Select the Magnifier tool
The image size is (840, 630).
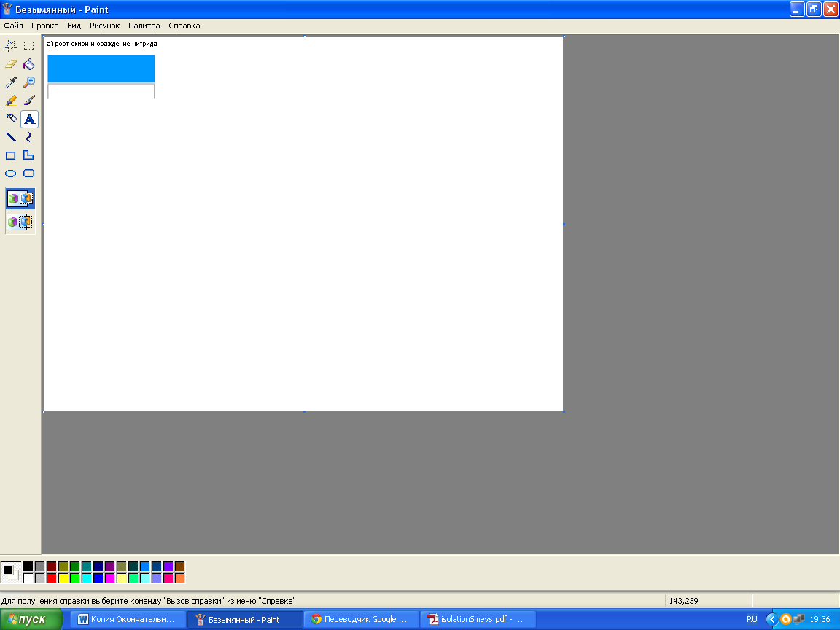click(29, 82)
